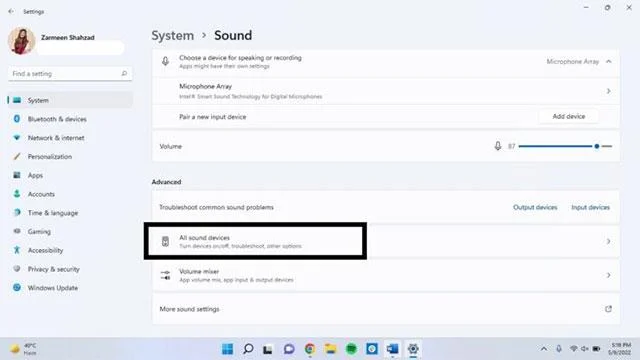Open Microphone Array properties chevron
The image size is (640, 360).
(609, 91)
